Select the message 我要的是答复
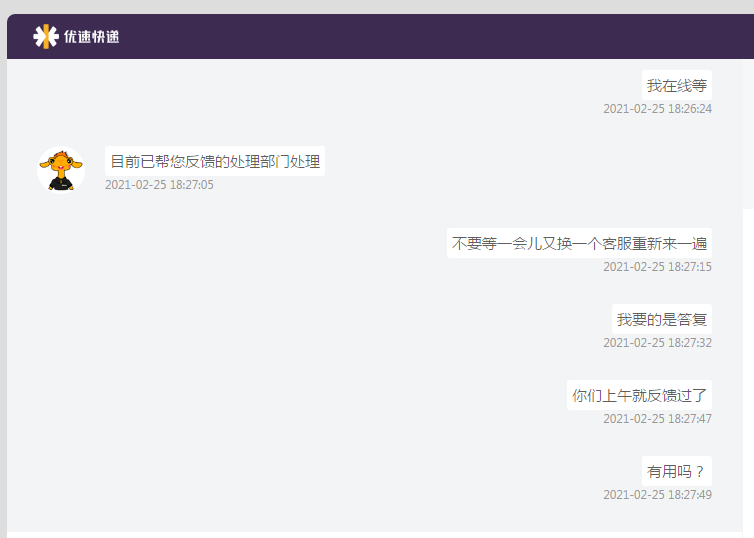 point(662,319)
